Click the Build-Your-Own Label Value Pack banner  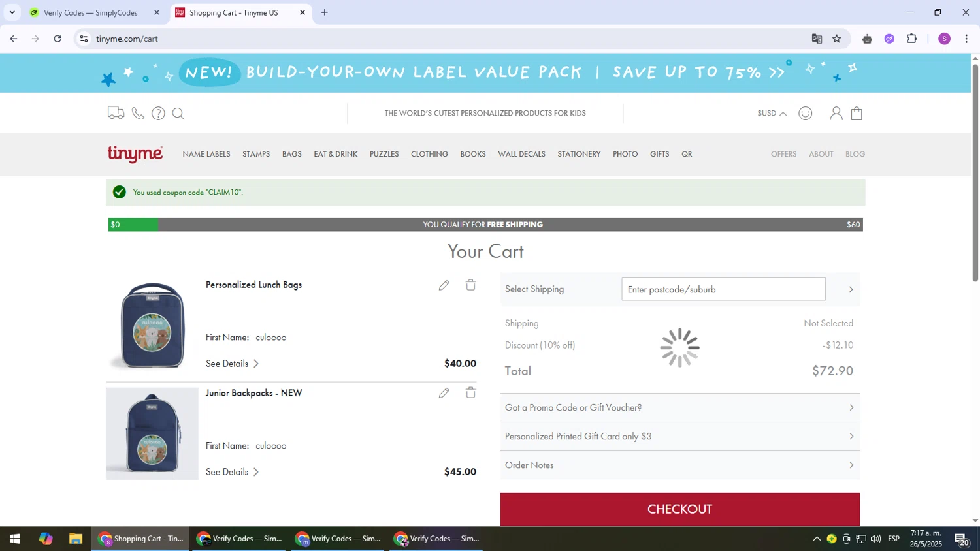point(485,72)
